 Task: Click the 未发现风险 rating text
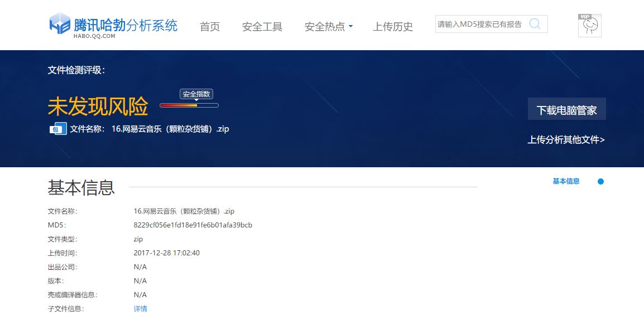pos(98,106)
